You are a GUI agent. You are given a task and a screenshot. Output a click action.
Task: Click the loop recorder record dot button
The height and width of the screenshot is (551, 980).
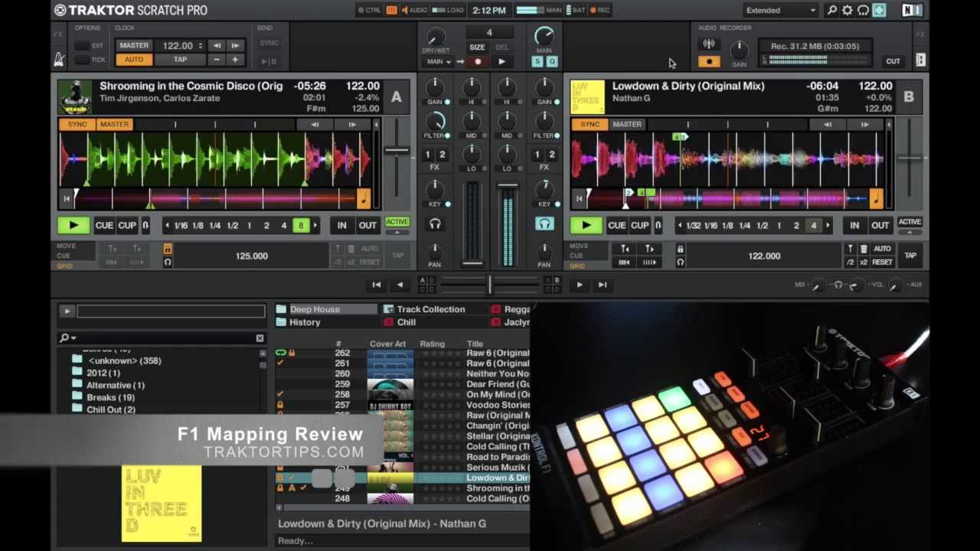tap(478, 62)
